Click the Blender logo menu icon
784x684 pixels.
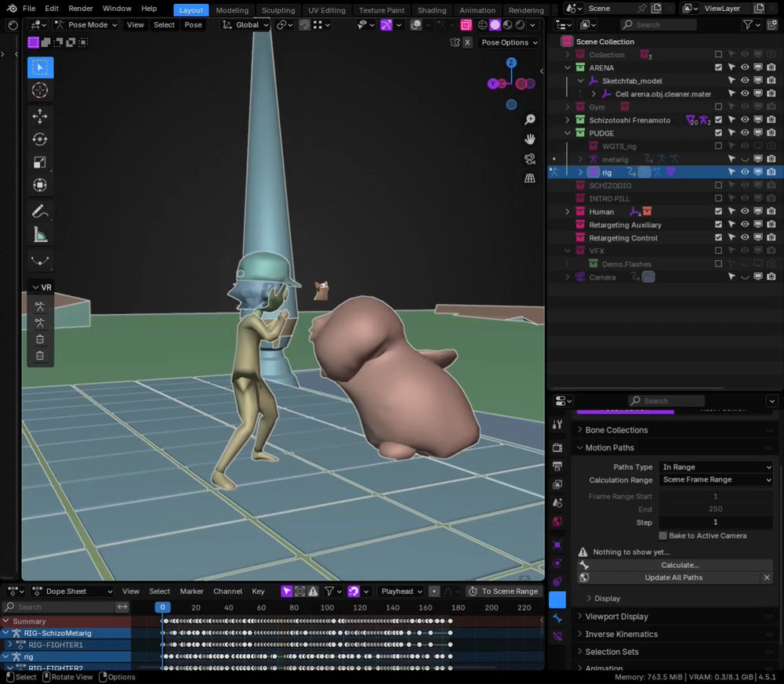point(12,9)
